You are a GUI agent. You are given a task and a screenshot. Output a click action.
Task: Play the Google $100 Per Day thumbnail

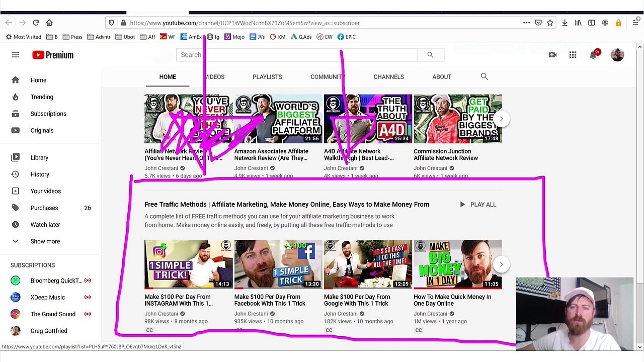pos(368,264)
